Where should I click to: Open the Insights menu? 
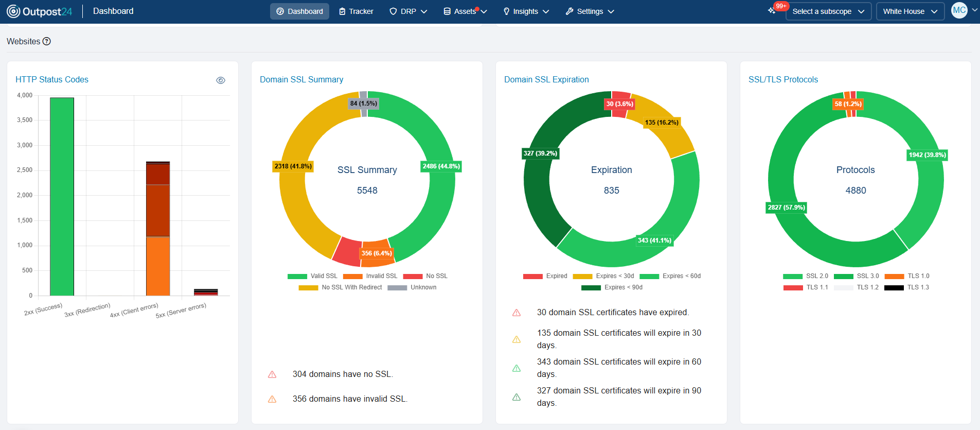526,11
